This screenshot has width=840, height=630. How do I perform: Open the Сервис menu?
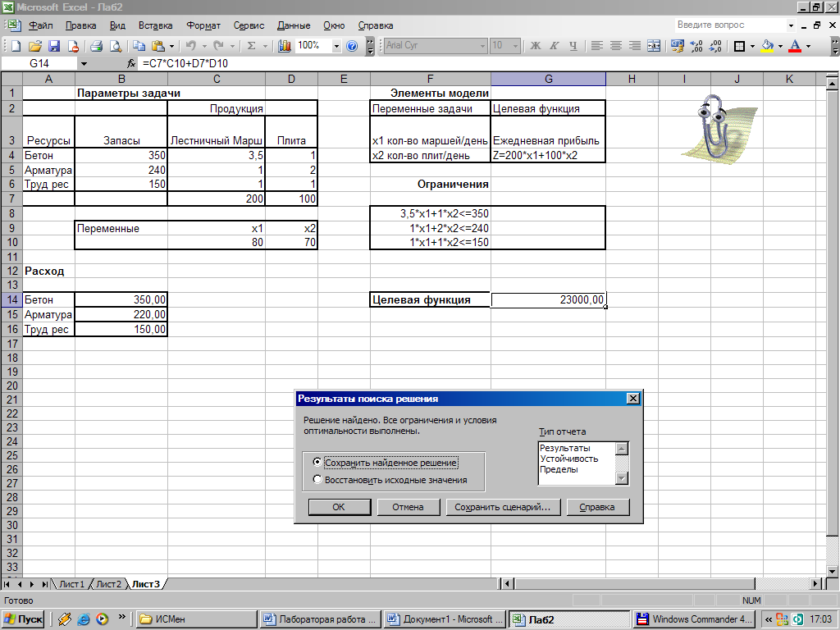pos(249,25)
